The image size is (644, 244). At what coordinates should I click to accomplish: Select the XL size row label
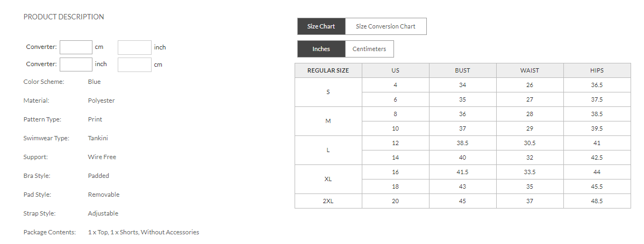(x=328, y=179)
